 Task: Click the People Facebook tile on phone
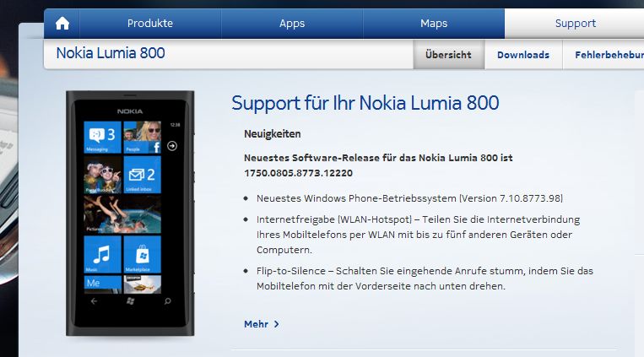[x=142, y=138]
